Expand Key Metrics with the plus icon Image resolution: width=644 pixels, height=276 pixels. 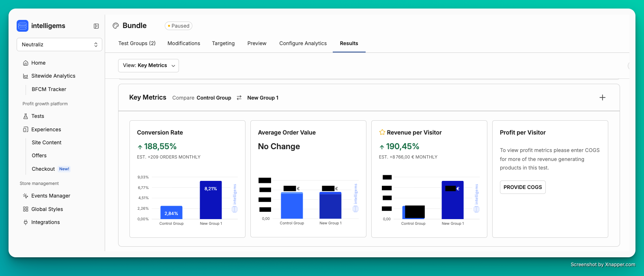602,98
